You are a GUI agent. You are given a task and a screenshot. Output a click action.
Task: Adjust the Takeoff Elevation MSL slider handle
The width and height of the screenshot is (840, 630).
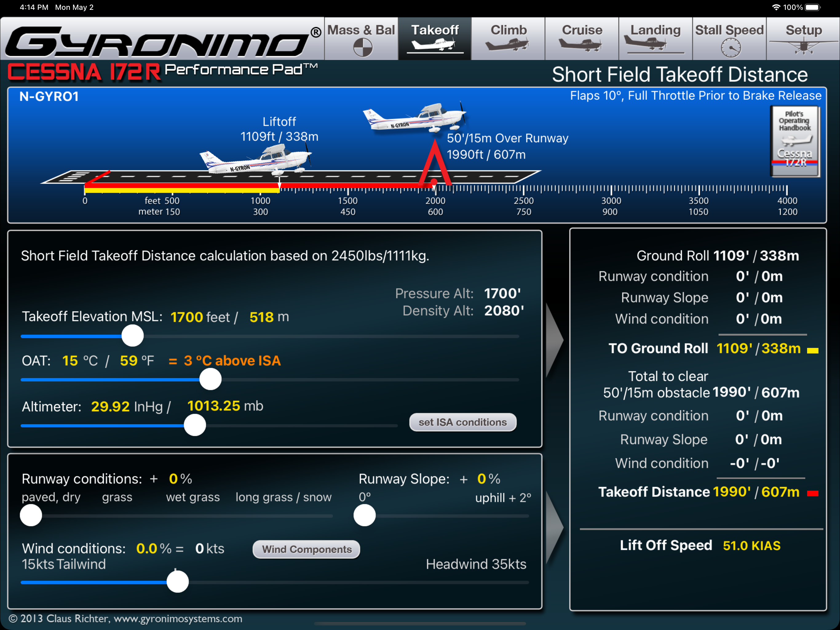point(133,336)
